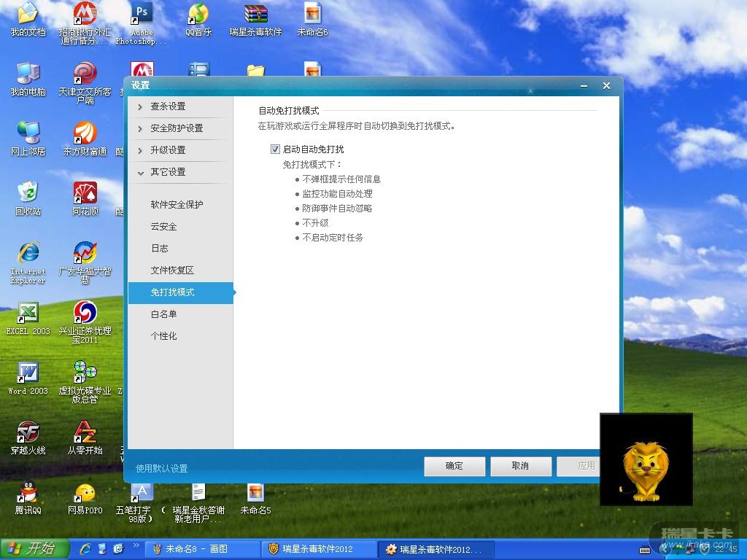Image resolution: width=747 pixels, height=560 pixels.
Task: Open 从零开始 desktop shortcut
Action: [x=85, y=438]
